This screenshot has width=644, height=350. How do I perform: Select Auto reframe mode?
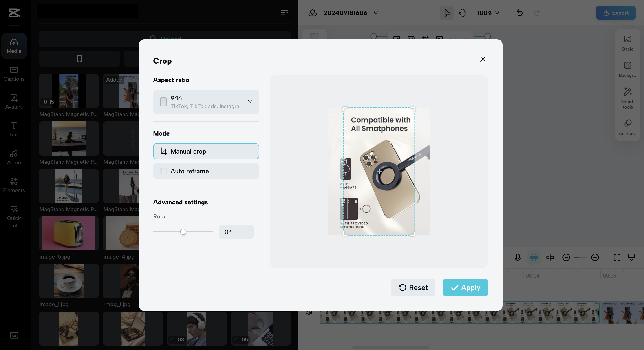pos(206,171)
